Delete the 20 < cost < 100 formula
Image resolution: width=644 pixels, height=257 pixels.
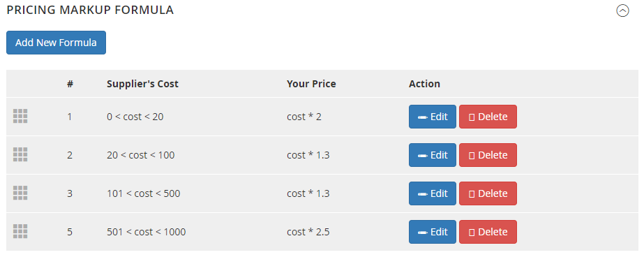pos(488,155)
